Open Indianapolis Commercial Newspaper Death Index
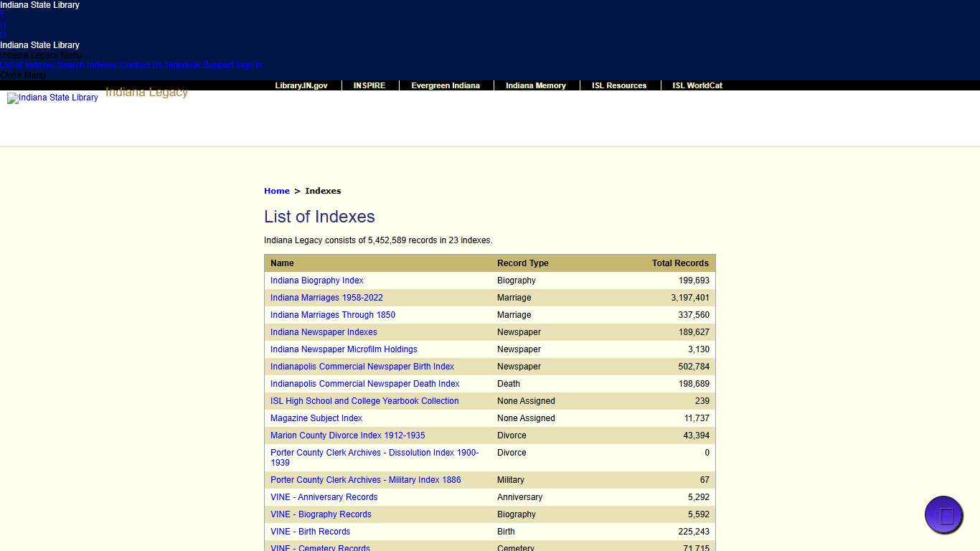Image resolution: width=980 pixels, height=551 pixels. click(364, 384)
